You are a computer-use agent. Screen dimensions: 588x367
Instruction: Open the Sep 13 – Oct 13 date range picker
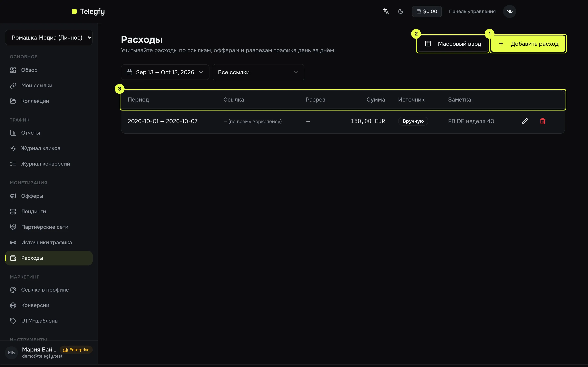(x=165, y=72)
